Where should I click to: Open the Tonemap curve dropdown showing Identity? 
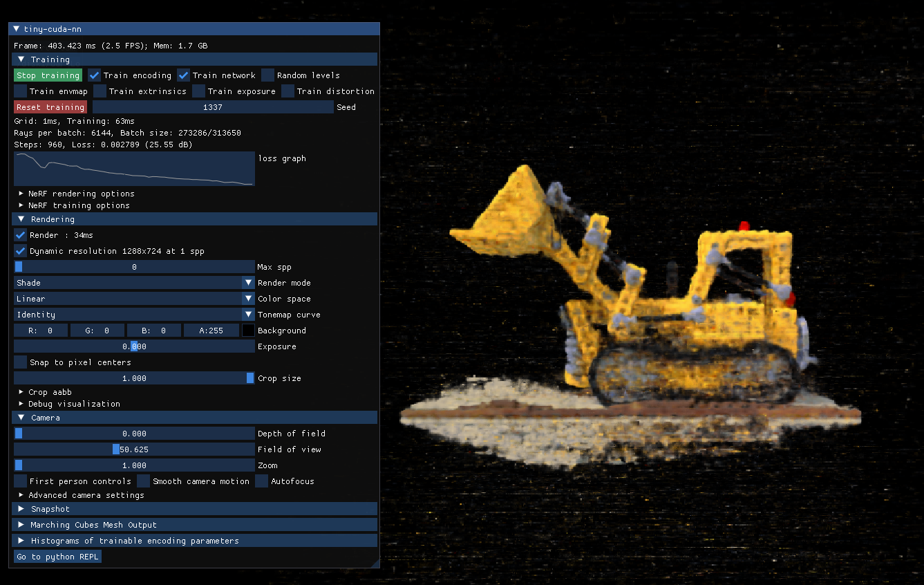[134, 315]
